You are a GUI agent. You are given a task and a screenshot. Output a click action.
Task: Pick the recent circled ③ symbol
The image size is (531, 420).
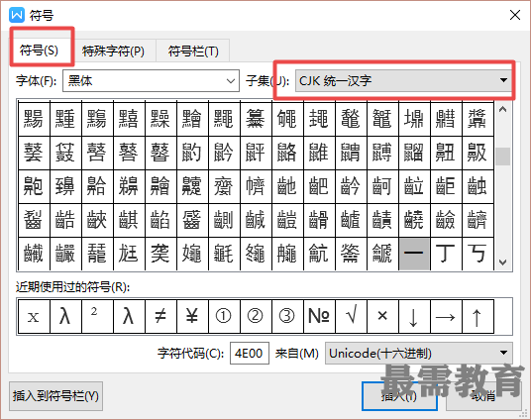tap(287, 317)
